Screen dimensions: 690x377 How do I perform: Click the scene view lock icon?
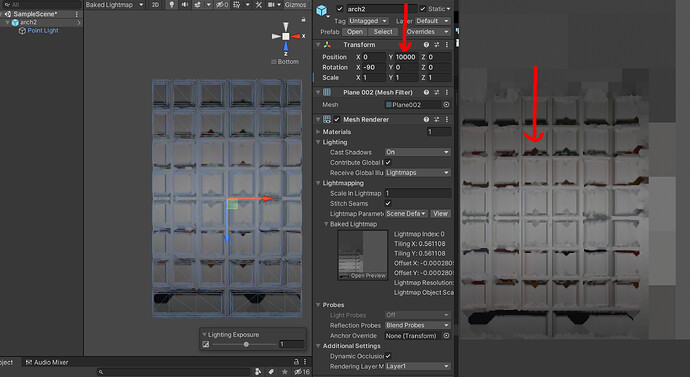[x=303, y=20]
